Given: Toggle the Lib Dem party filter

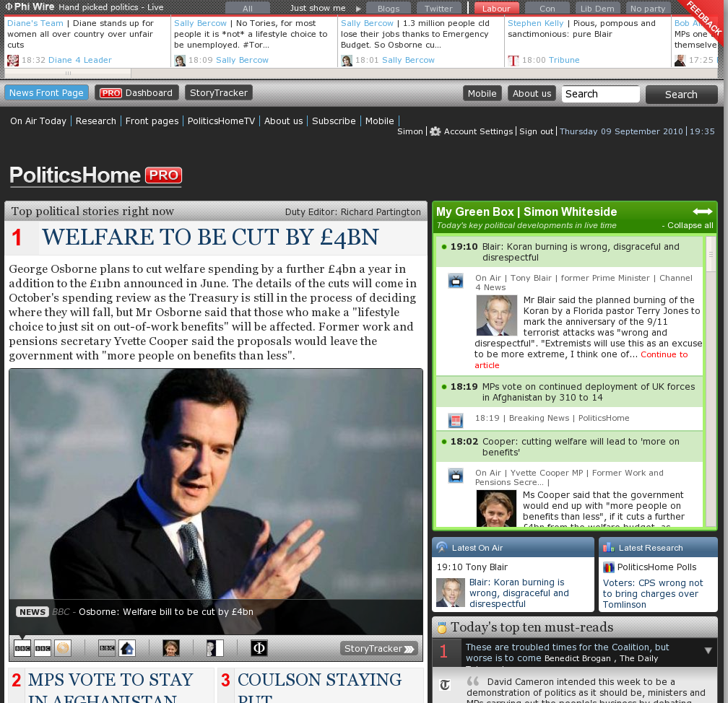Looking at the screenshot, I should (x=597, y=9).
